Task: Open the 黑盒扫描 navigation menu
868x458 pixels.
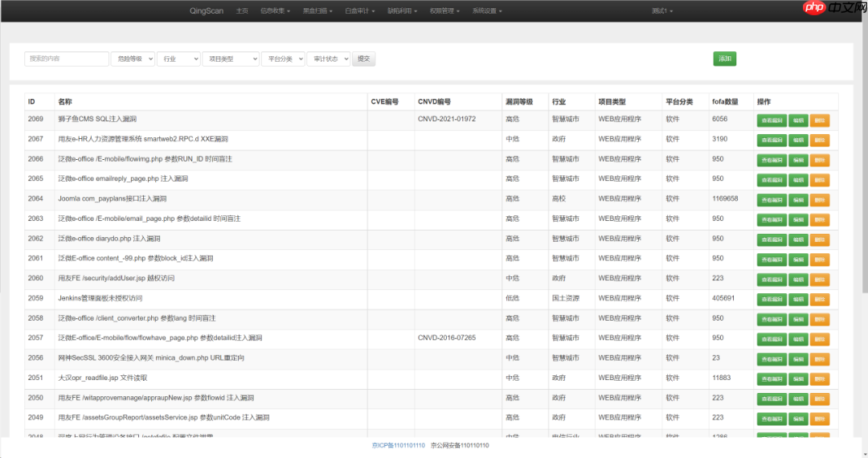Action: (x=317, y=11)
